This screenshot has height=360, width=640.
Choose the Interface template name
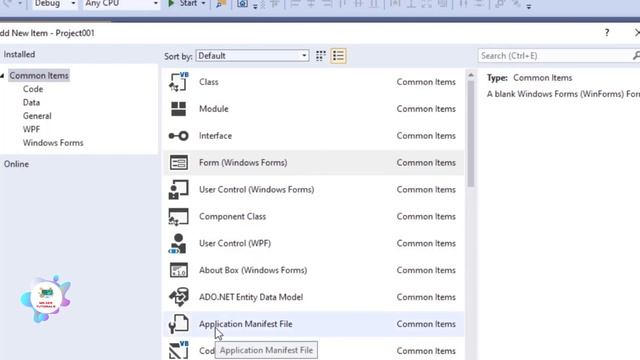tap(216, 136)
